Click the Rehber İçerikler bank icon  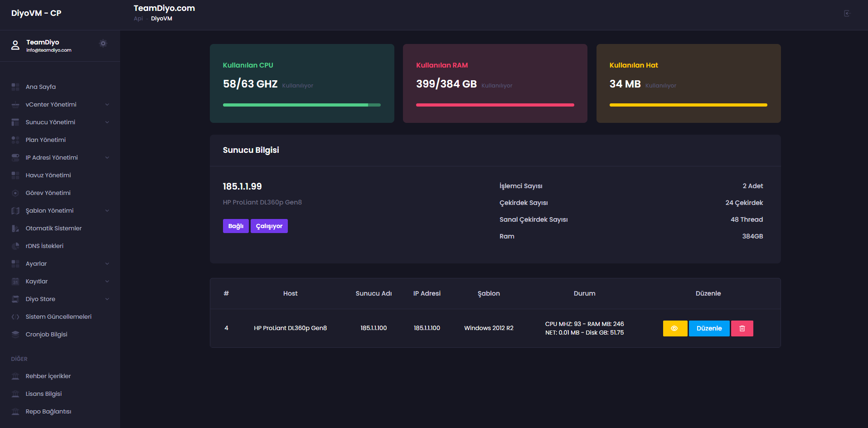[15, 376]
